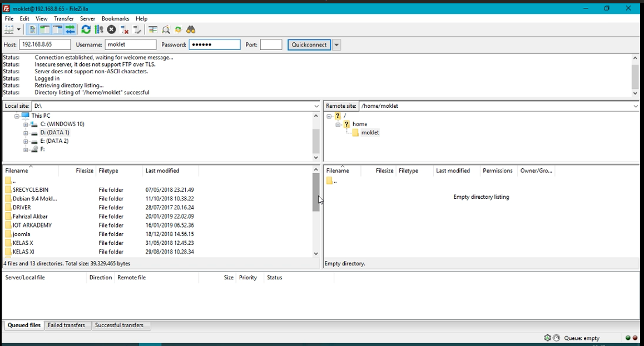The height and width of the screenshot is (346, 644).
Task: Click the Refresh file lists icon
Action: pyautogui.click(x=86, y=29)
